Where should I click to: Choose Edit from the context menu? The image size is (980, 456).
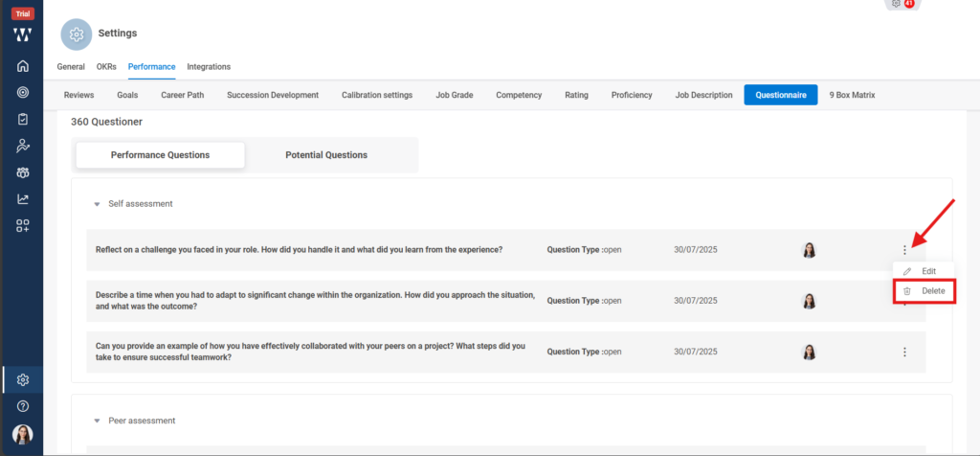(x=924, y=271)
